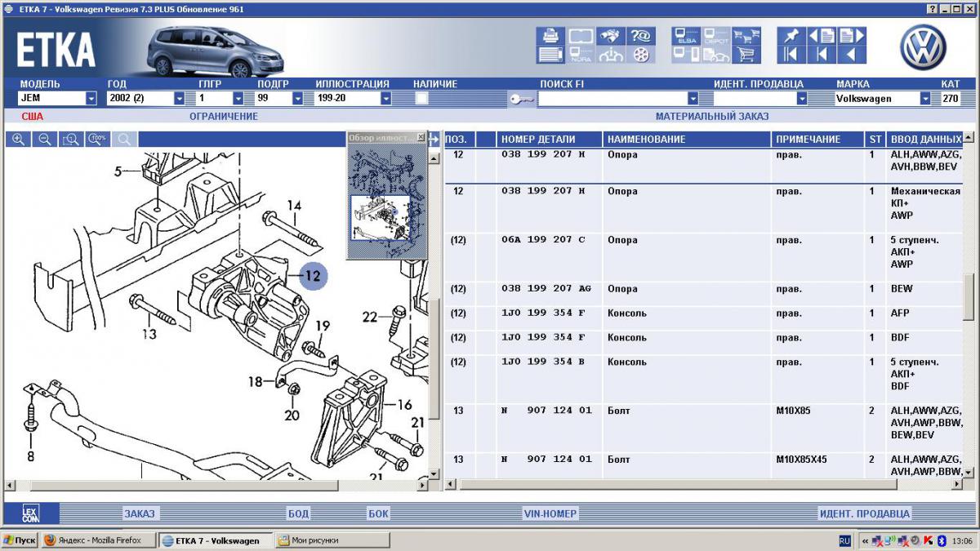Click the США label
Viewport: 980px width, 551px height.
(x=33, y=117)
